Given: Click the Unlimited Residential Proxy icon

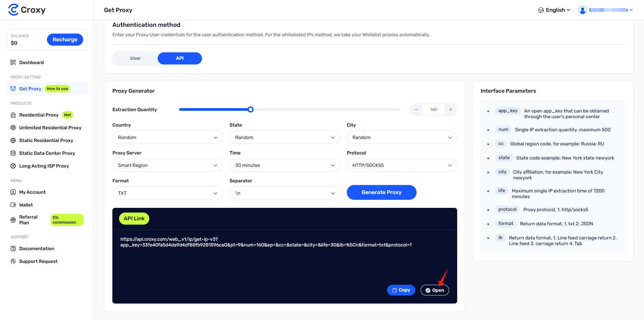Looking at the screenshot, I should pos(13,128).
